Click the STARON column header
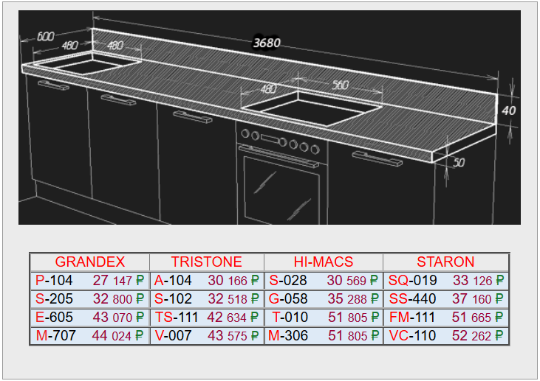540x381 pixels. tap(446, 262)
